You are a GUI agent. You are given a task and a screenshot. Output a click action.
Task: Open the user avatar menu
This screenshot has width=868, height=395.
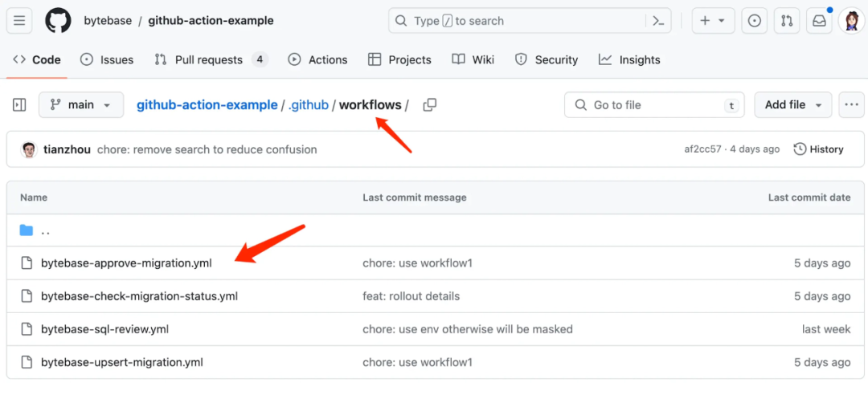click(851, 21)
